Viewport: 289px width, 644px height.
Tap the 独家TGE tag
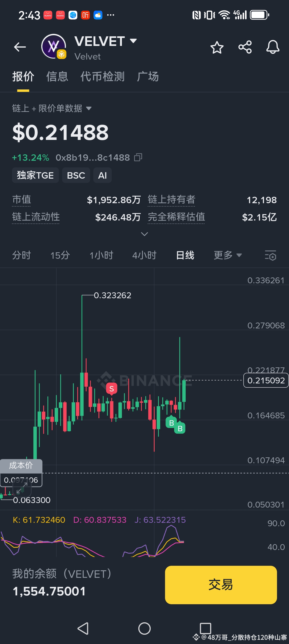click(x=35, y=175)
